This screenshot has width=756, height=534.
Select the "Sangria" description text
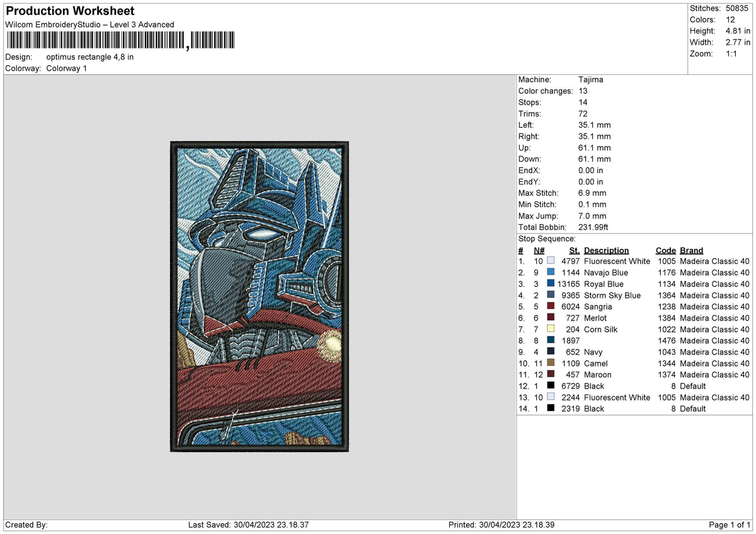point(598,307)
